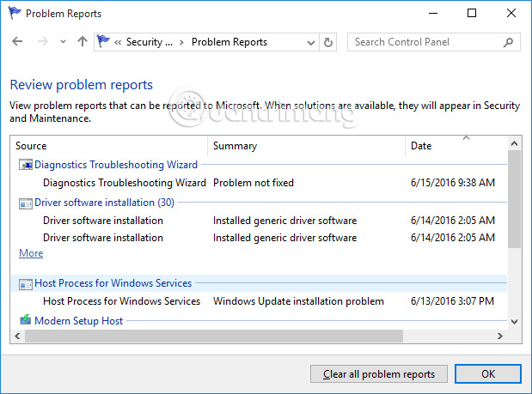Sort by the Summary column header
The width and height of the screenshot is (532, 394).
[306, 146]
